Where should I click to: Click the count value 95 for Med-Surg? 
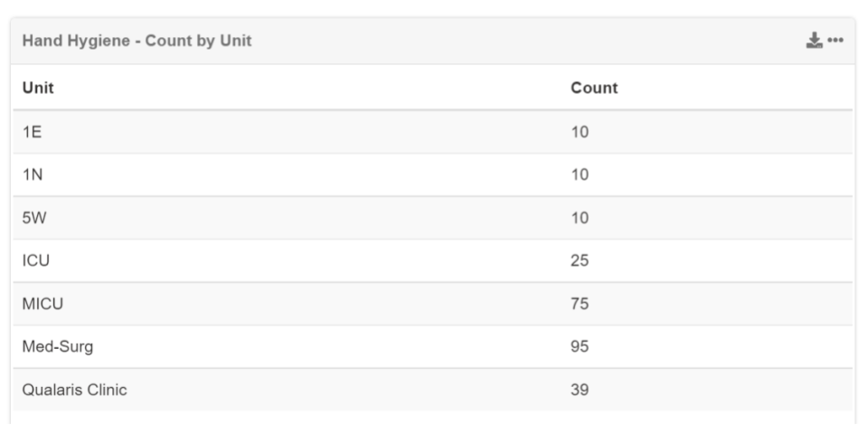580,346
